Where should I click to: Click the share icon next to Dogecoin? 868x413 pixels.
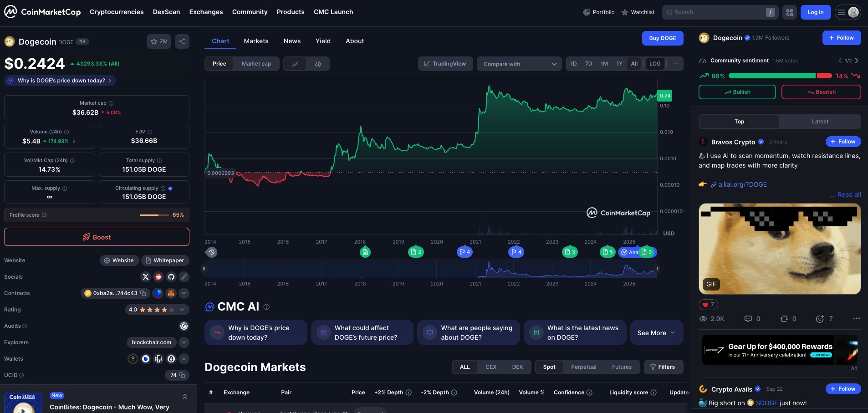(182, 41)
